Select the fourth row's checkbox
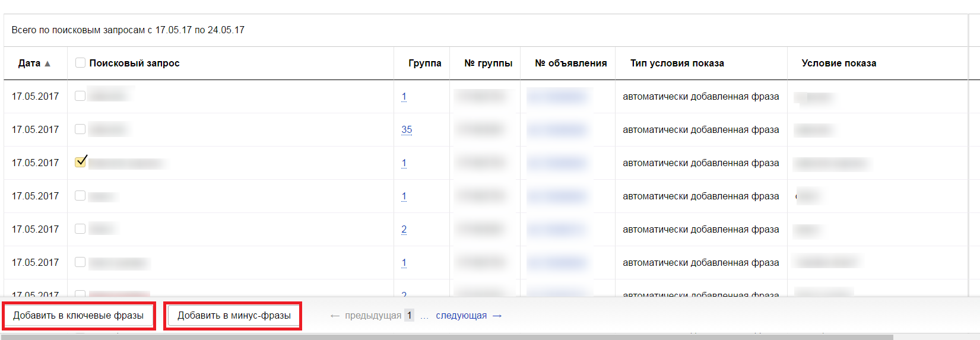The height and width of the screenshot is (340, 980). (x=81, y=196)
